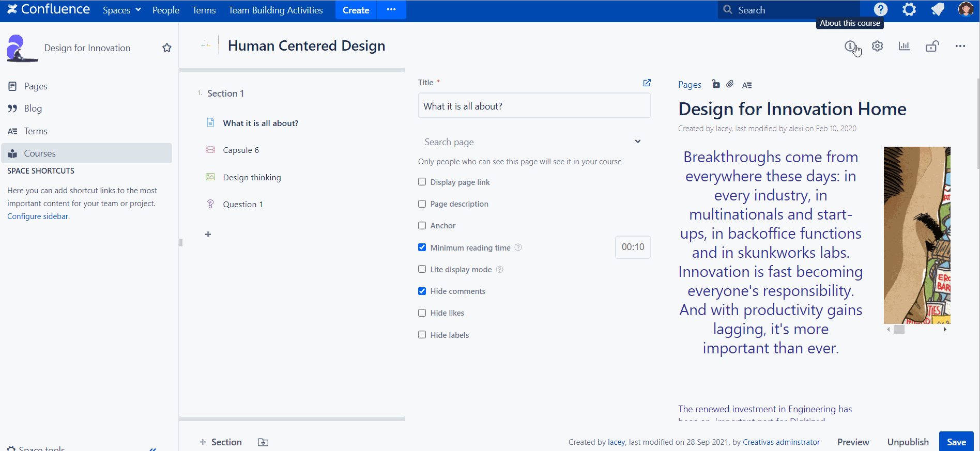The width and height of the screenshot is (980, 451).
Task: Select Courses in the sidebar
Action: tap(40, 153)
